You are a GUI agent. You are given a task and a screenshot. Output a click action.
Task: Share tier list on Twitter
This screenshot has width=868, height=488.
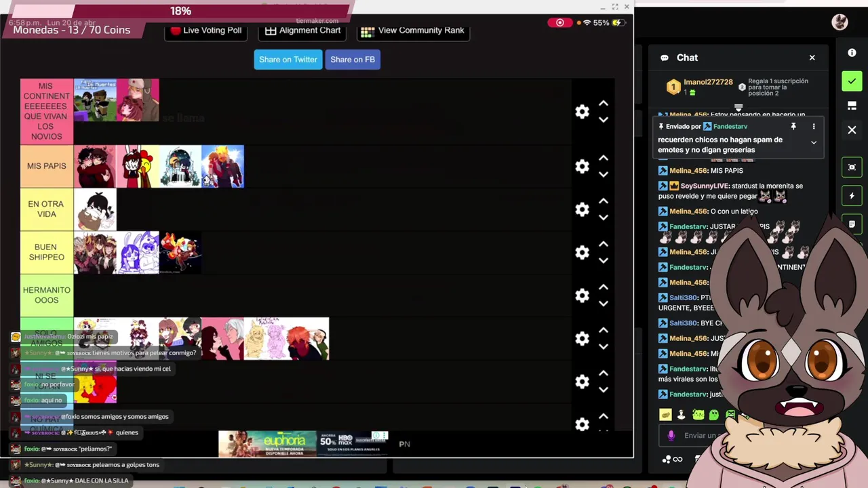tap(288, 60)
